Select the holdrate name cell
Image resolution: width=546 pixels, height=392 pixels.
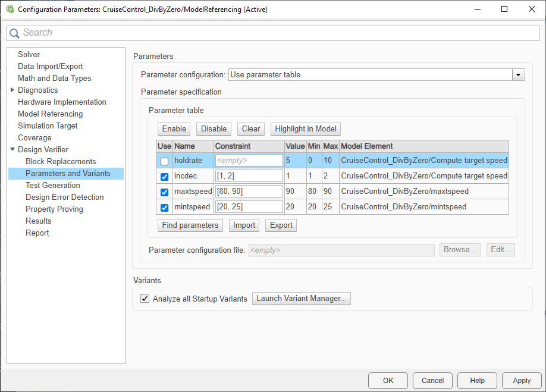coord(193,161)
